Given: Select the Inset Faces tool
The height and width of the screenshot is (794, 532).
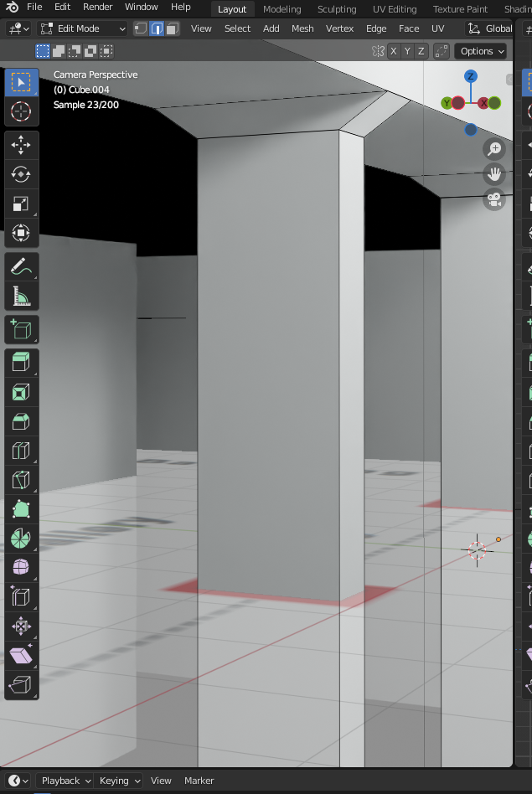Looking at the screenshot, I should [x=21, y=392].
